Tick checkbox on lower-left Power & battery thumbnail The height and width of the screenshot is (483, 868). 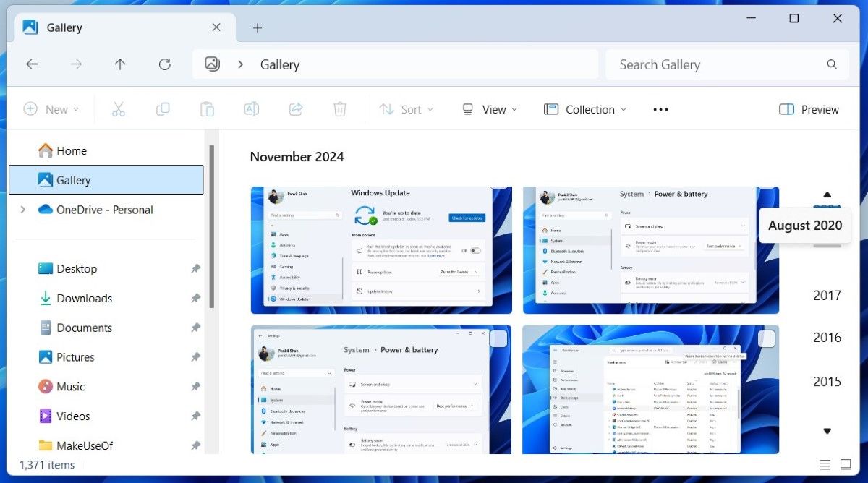pos(498,338)
